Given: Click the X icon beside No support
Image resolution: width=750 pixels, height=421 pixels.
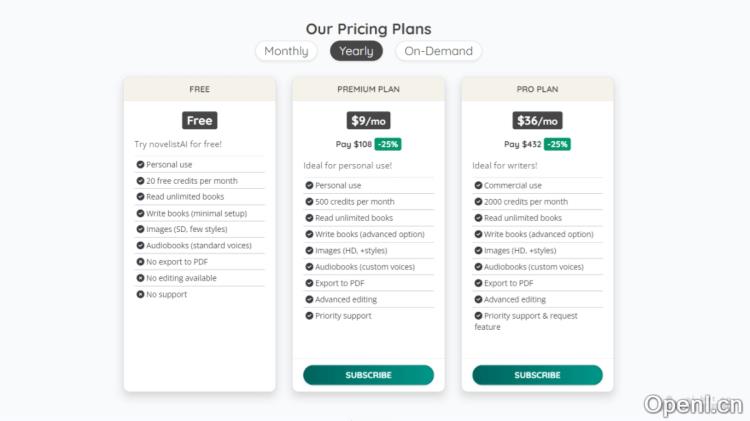Looking at the screenshot, I should click(140, 294).
